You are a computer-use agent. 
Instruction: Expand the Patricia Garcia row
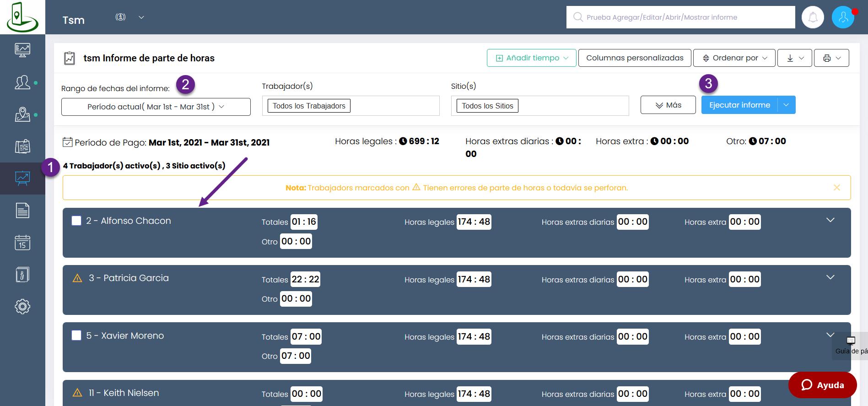point(830,277)
